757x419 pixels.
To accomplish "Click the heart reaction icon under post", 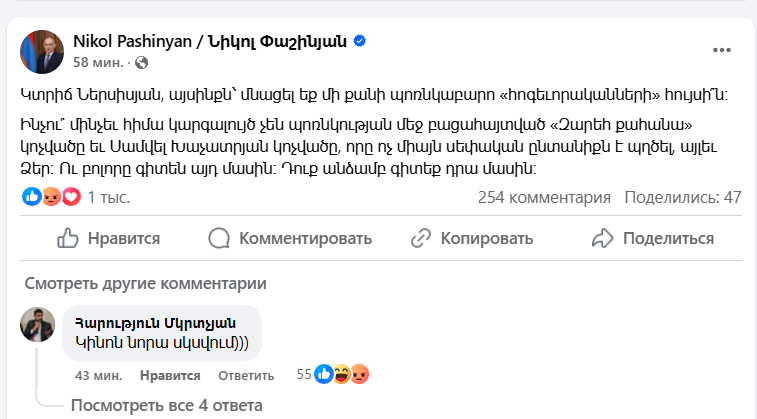I will (70, 197).
